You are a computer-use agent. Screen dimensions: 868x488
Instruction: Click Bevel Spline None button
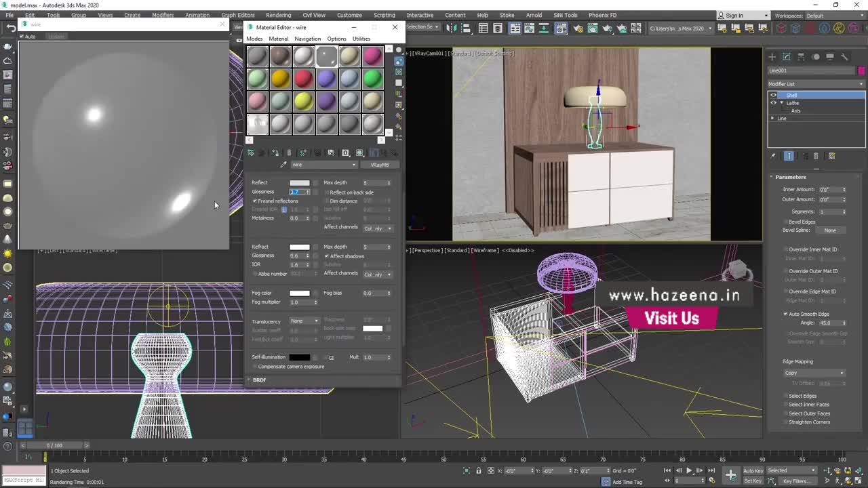[830, 230]
